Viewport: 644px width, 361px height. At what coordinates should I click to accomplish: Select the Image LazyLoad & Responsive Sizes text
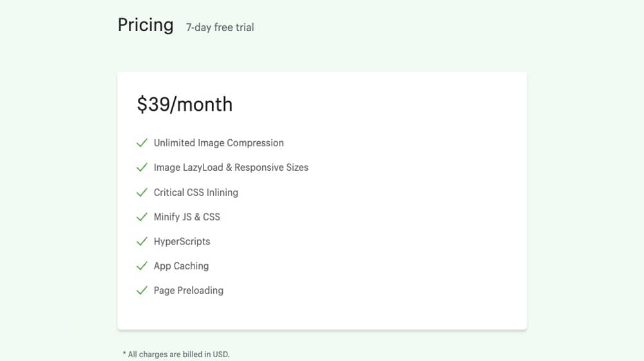click(231, 168)
